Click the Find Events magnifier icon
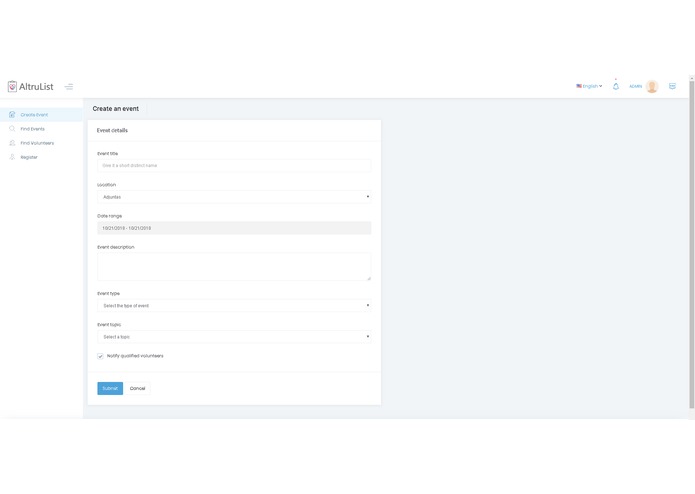This screenshot has height=494, width=695. (x=12, y=129)
